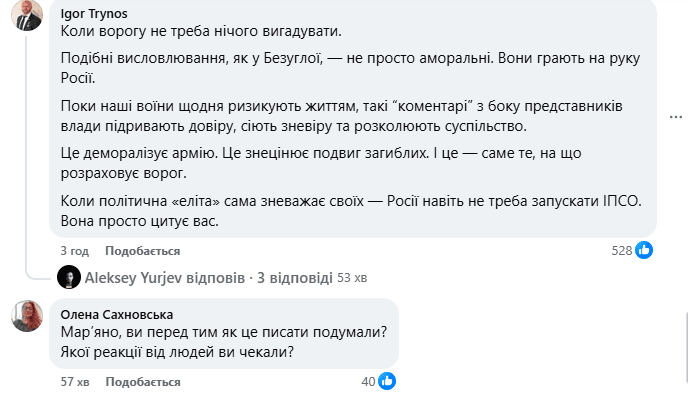View who reacted via the 40 count

[368, 381]
